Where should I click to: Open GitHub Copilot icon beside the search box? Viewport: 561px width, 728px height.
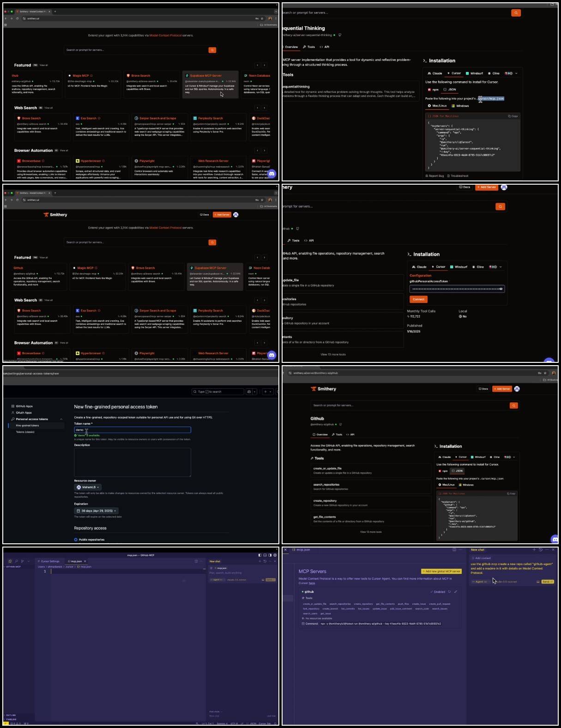(249, 391)
